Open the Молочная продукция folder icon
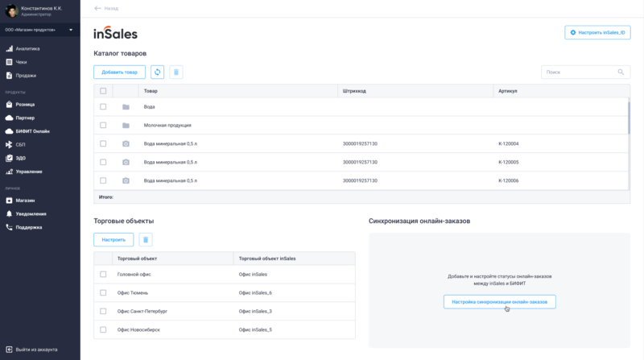 [x=126, y=126]
